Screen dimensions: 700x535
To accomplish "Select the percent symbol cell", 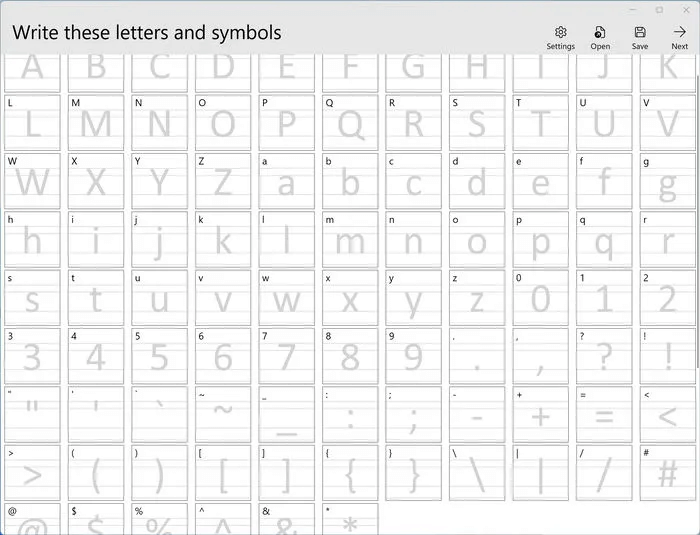I will [x=159, y=519].
